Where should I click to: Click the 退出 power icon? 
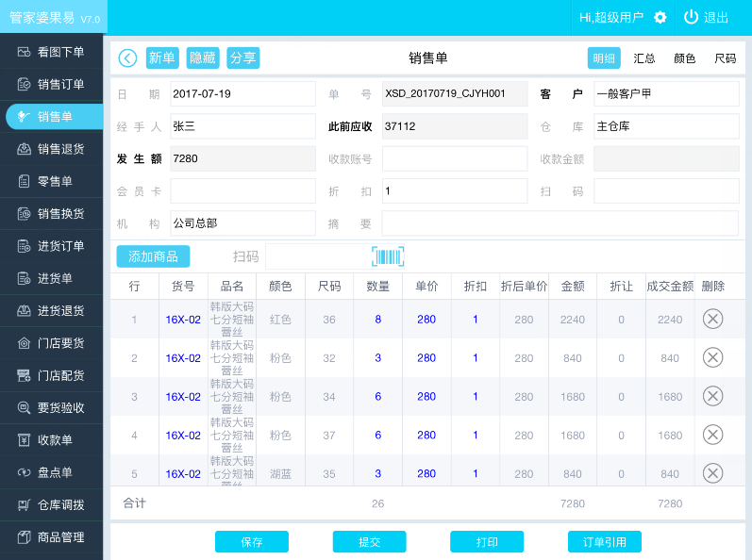point(691,17)
